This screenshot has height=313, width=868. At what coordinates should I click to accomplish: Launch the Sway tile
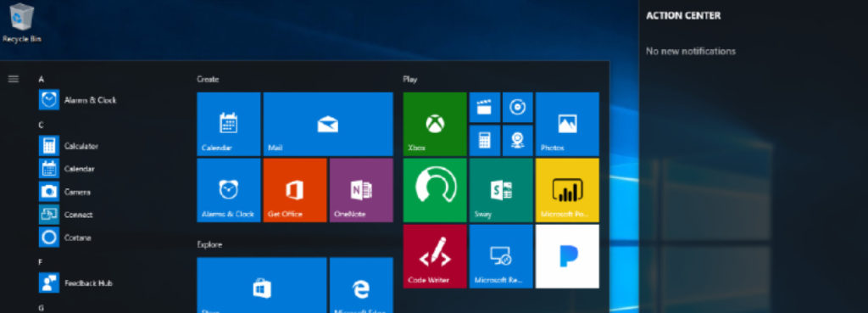tap(501, 190)
